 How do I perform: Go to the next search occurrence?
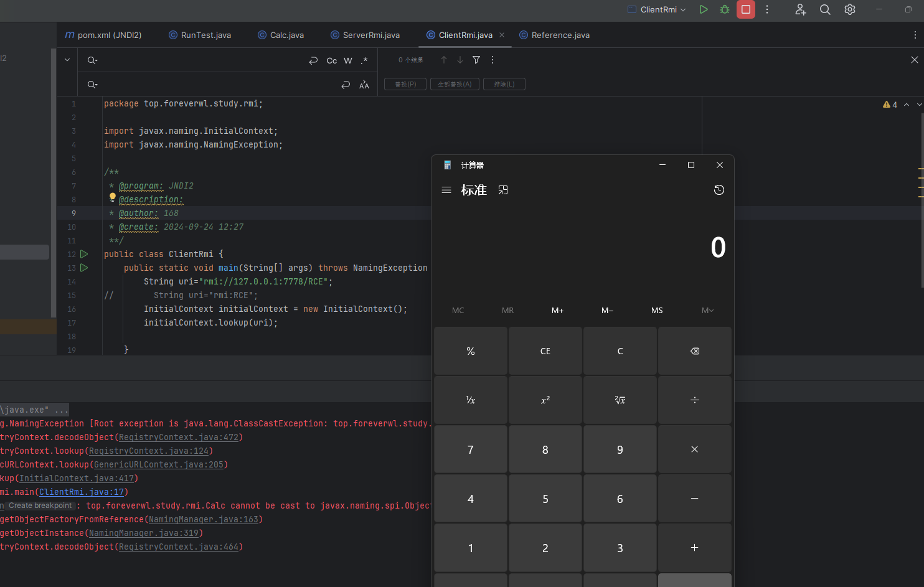click(460, 60)
